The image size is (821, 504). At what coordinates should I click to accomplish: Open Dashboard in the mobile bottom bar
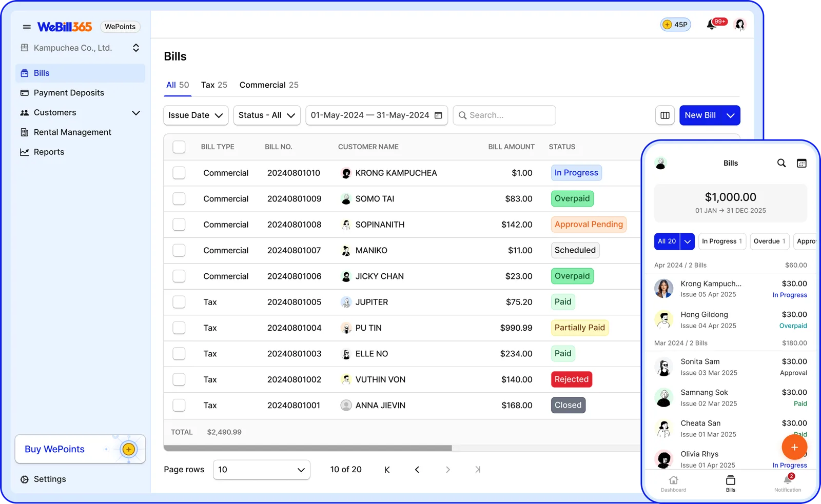pyautogui.click(x=673, y=483)
